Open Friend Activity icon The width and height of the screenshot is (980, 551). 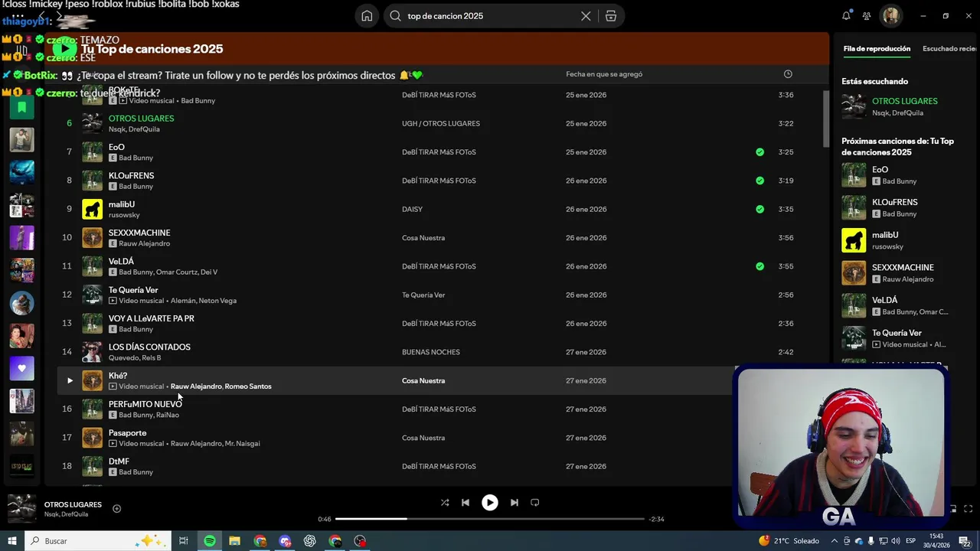pos(867,16)
